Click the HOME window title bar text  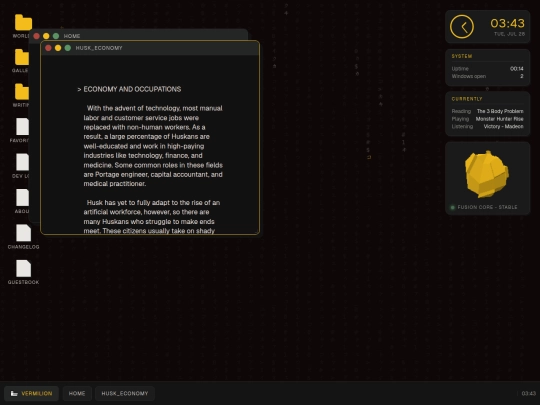click(x=72, y=36)
